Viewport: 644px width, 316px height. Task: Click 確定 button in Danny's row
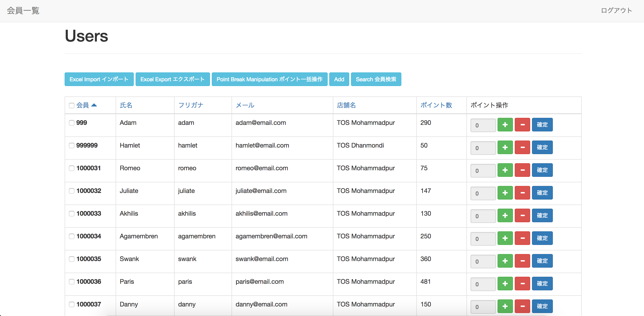click(x=542, y=306)
